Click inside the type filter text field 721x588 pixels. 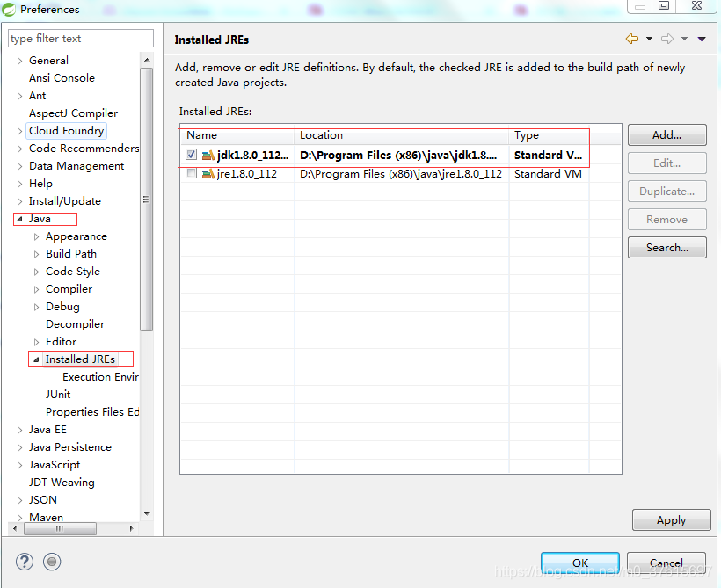(80, 39)
